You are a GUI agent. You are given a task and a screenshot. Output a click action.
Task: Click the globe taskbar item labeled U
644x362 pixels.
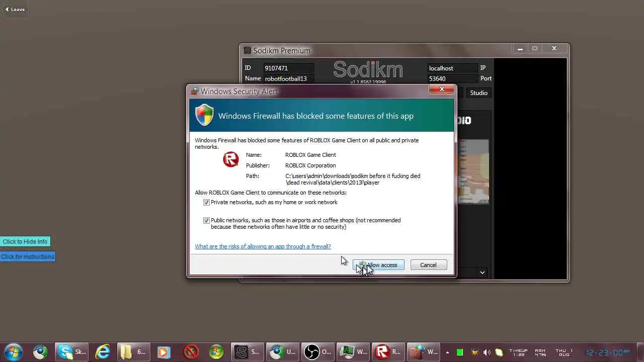tap(283, 352)
